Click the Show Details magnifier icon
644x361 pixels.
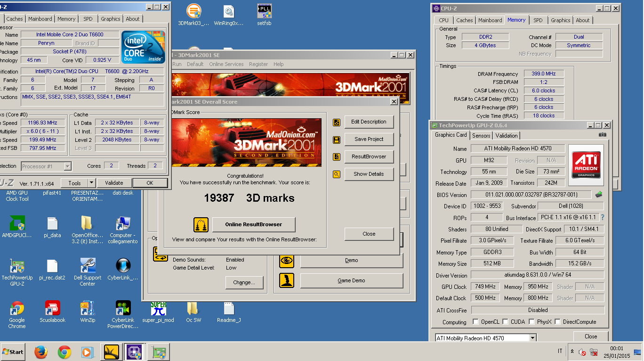337,174
